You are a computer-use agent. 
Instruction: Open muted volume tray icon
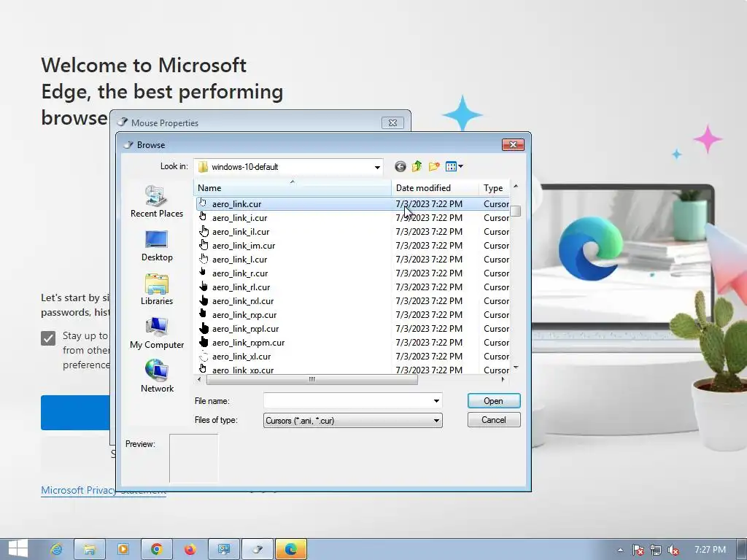[673, 550]
